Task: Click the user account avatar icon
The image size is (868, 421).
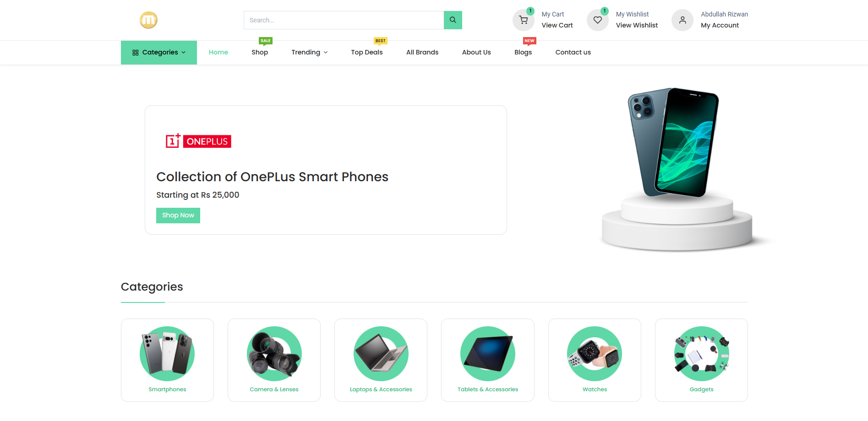Action: [x=682, y=20]
